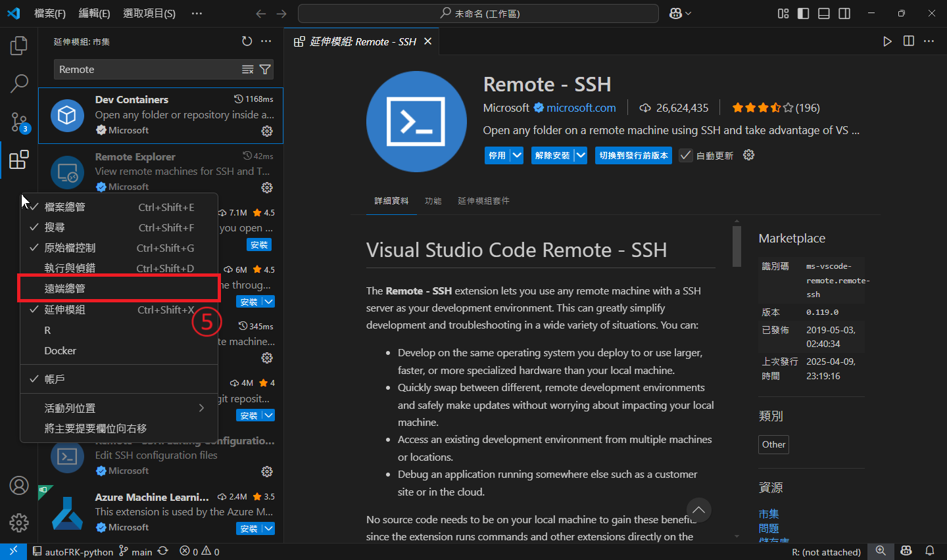Viewport: 947px width, 560px height.
Task: Open the microsoft.com publisher link
Action: coord(581,108)
